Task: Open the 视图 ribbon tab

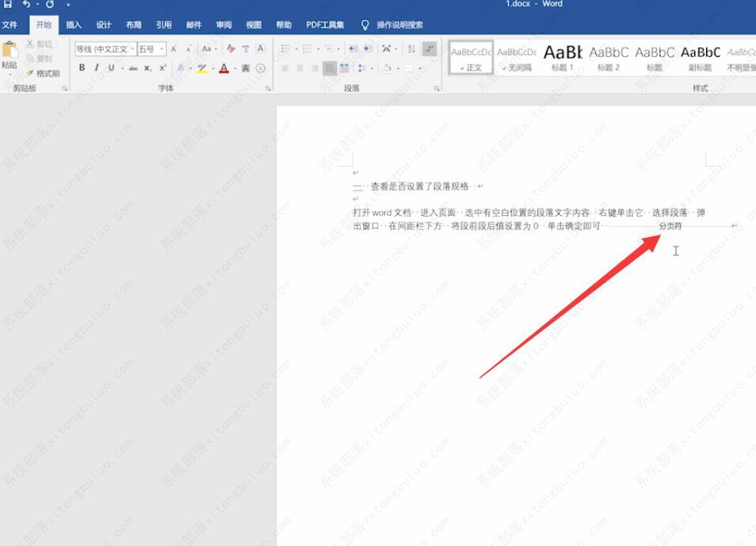Action: [254, 25]
